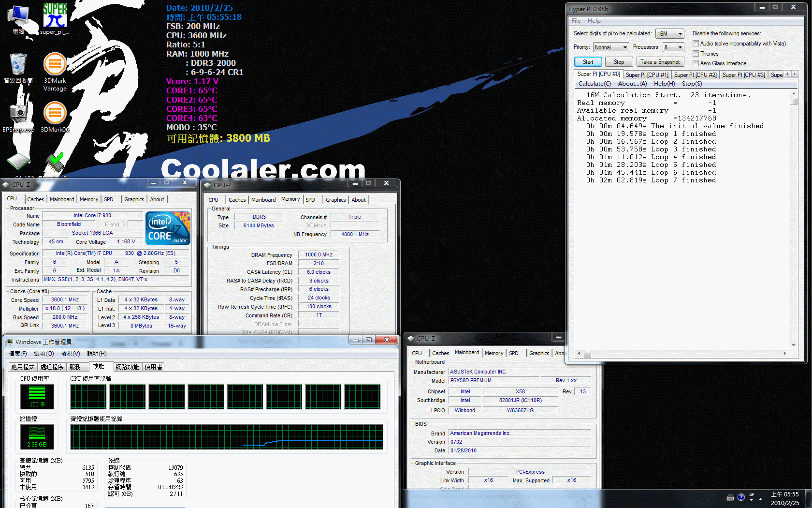Viewport: 812px width, 508px height.
Task: Click the Show Desktop strip on the taskbar
Action: coord(809,498)
